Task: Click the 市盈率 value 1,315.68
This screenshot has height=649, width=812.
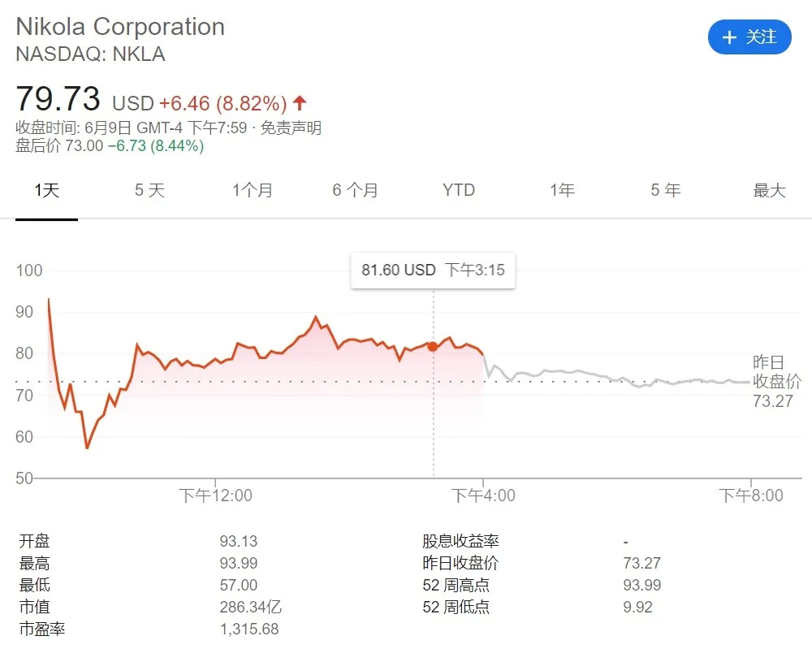Action: click(x=248, y=629)
